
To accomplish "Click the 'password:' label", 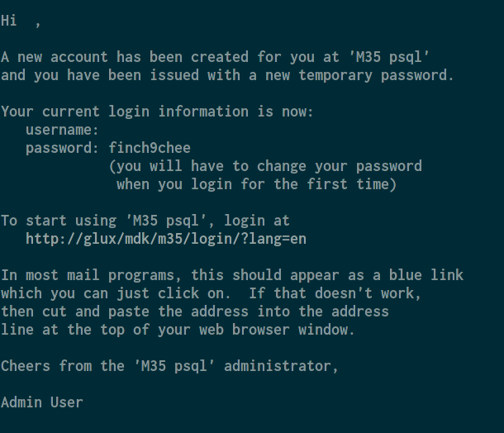I will (x=62, y=148).
